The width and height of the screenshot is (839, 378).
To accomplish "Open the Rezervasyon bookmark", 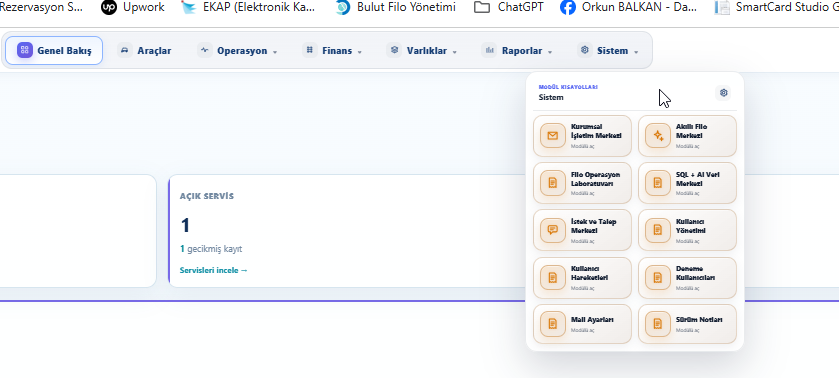I will coord(41,7).
